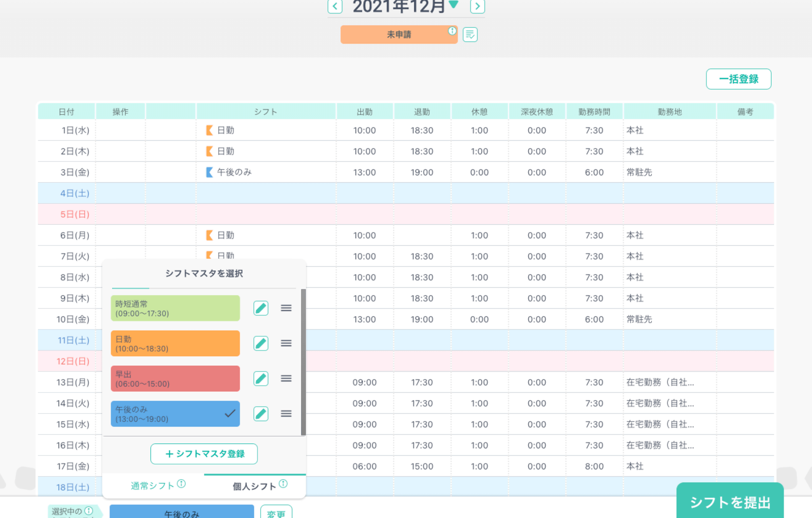
Task: Click reorder handle beside 時短通常
Action: click(x=286, y=308)
